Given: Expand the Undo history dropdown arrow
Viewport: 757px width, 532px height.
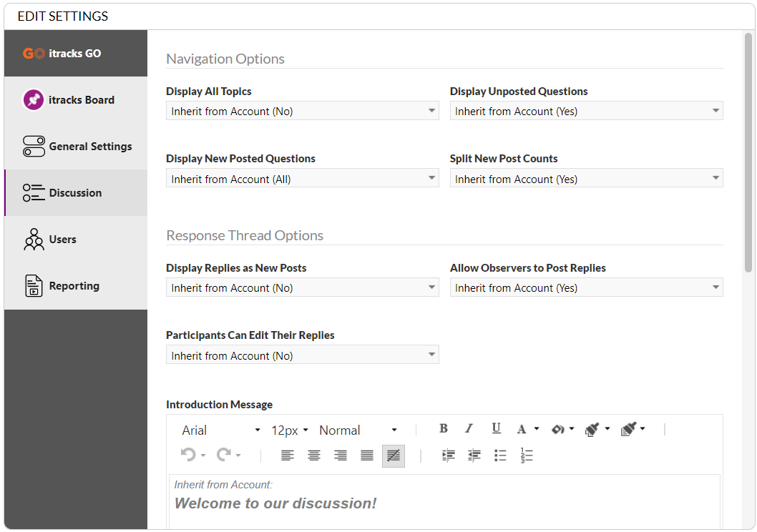Looking at the screenshot, I should click(x=202, y=455).
